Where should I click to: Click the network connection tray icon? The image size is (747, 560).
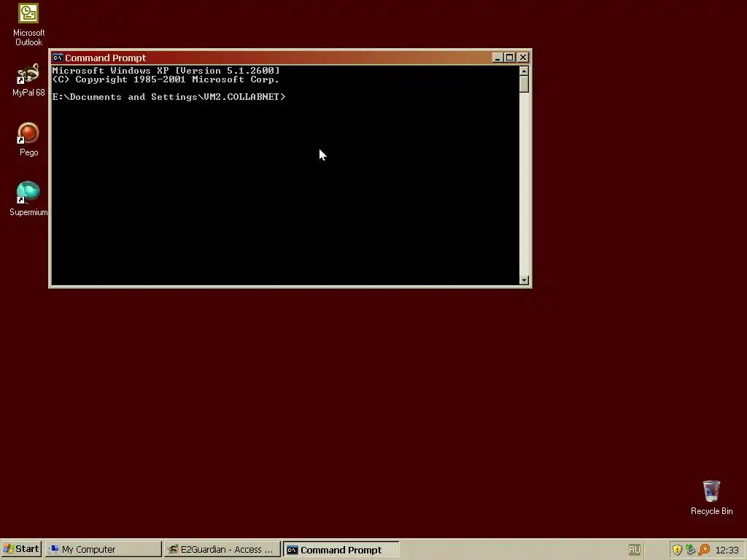click(690, 550)
